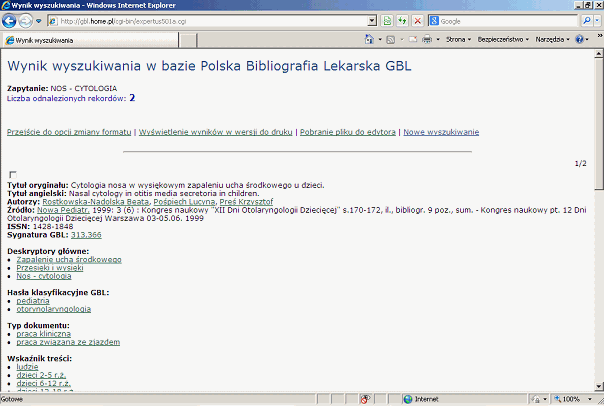Click the Print printer icon

(427, 39)
